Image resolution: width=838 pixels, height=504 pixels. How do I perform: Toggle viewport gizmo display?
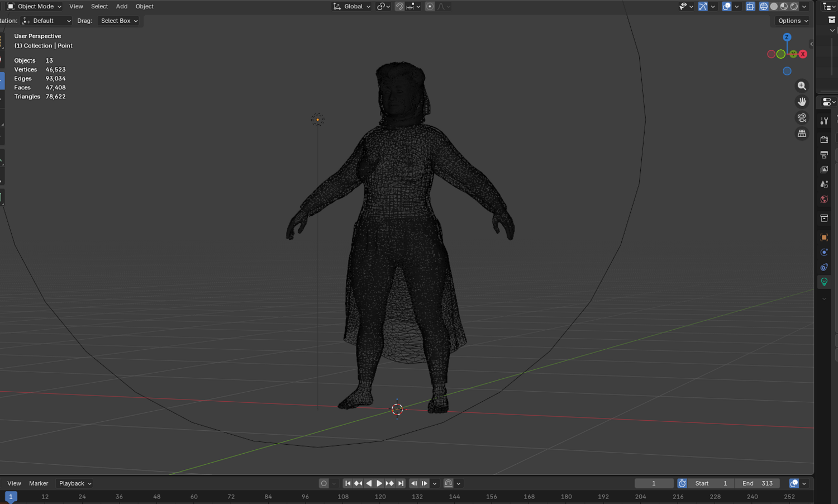point(703,7)
